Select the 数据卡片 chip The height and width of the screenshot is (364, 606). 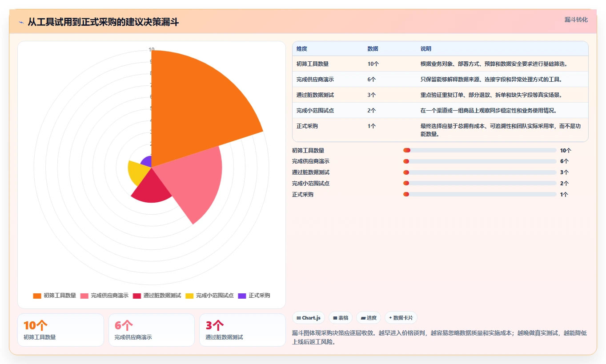click(x=401, y=318)
